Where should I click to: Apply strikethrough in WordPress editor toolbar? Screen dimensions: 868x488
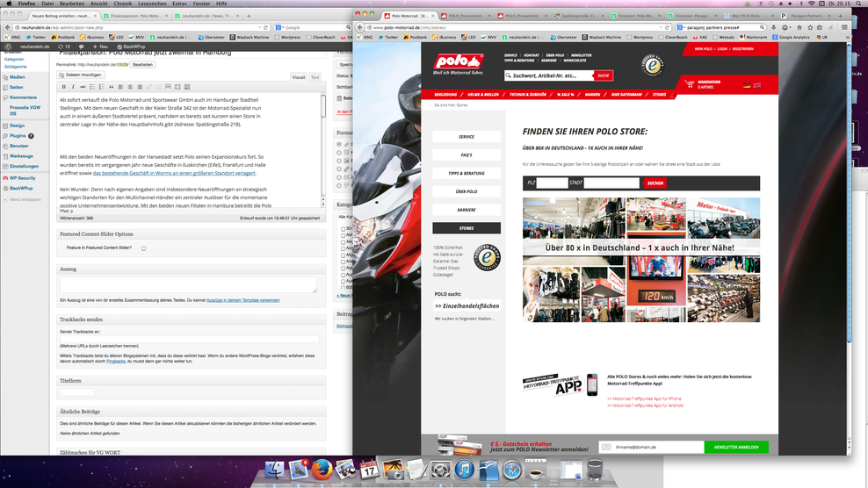[83, 87]
